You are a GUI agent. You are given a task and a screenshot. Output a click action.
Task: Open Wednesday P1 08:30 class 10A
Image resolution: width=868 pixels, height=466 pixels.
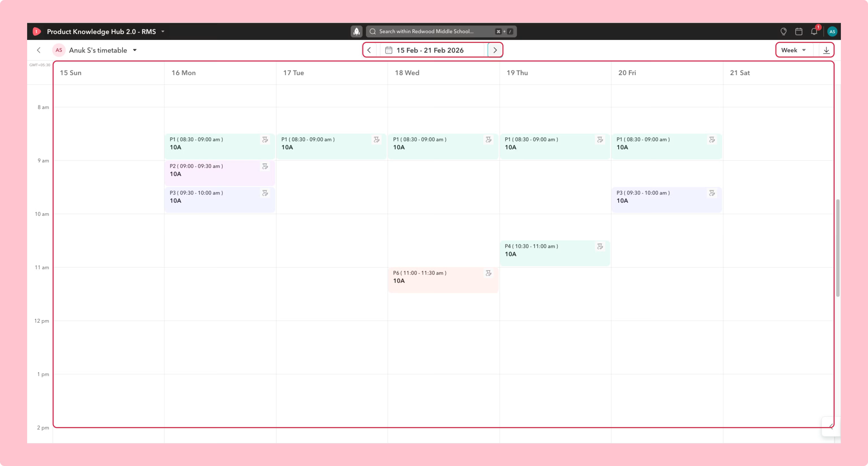[x=443, y=146]
